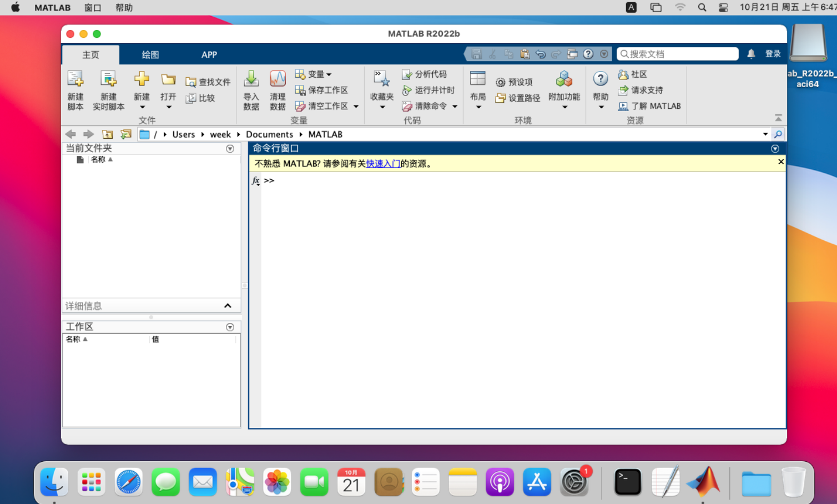This screenshot has width=837, height=504.
Task: Click Set Path (设置路径)
Action: (518, 98)
